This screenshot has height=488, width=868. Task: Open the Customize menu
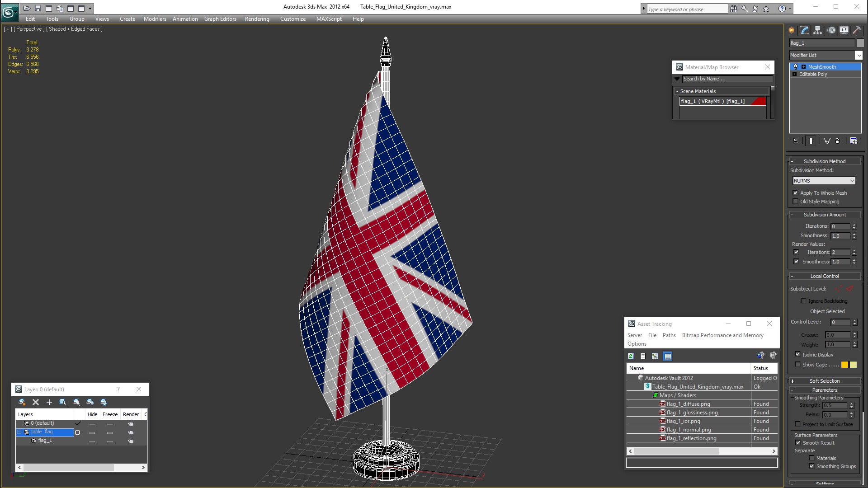point(292,19)
